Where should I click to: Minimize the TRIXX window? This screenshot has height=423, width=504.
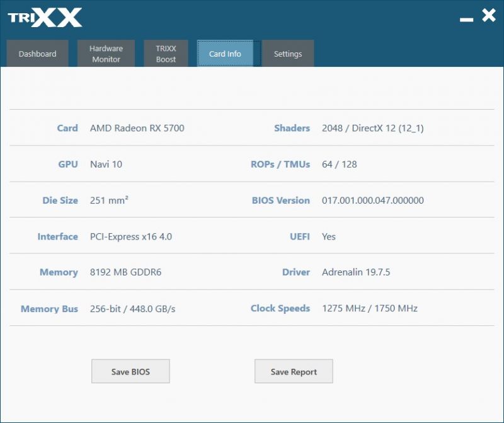tap(466, 20)
